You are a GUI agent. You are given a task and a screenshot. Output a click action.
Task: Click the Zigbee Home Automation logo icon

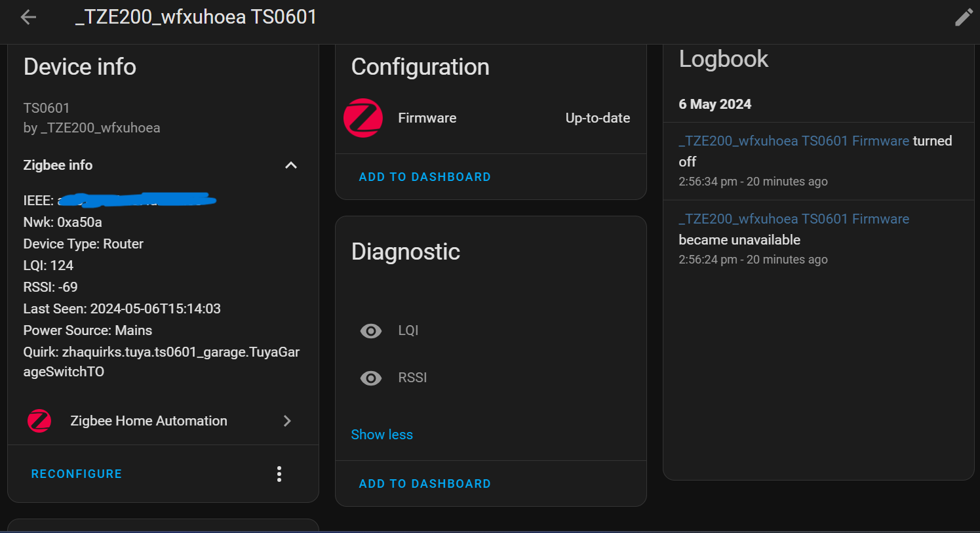39,421
